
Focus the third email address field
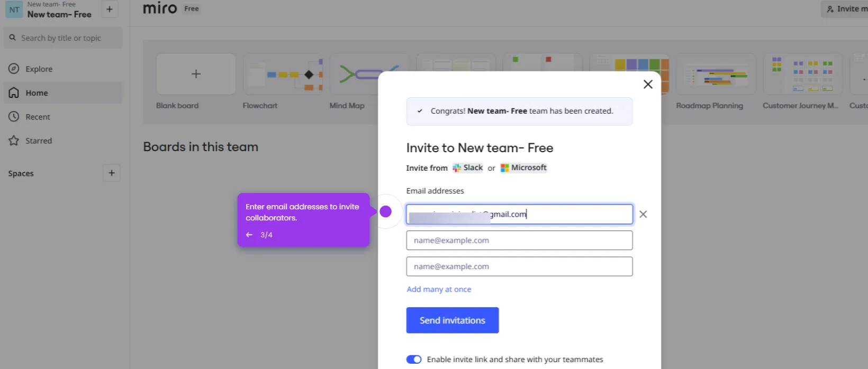click(519, 266)
